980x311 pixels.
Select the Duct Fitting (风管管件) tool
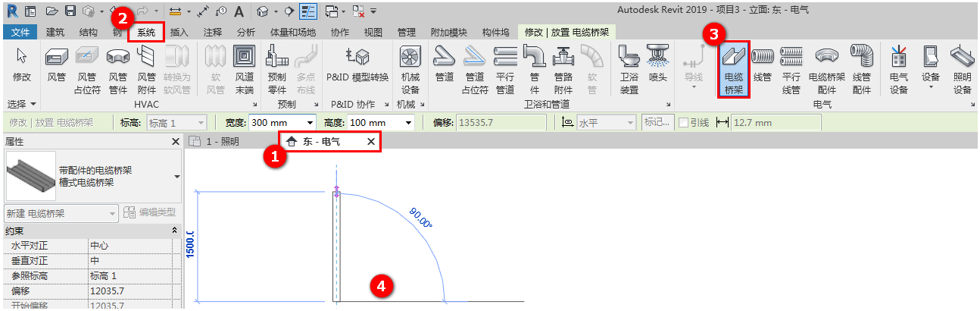(x=117, y=69)
